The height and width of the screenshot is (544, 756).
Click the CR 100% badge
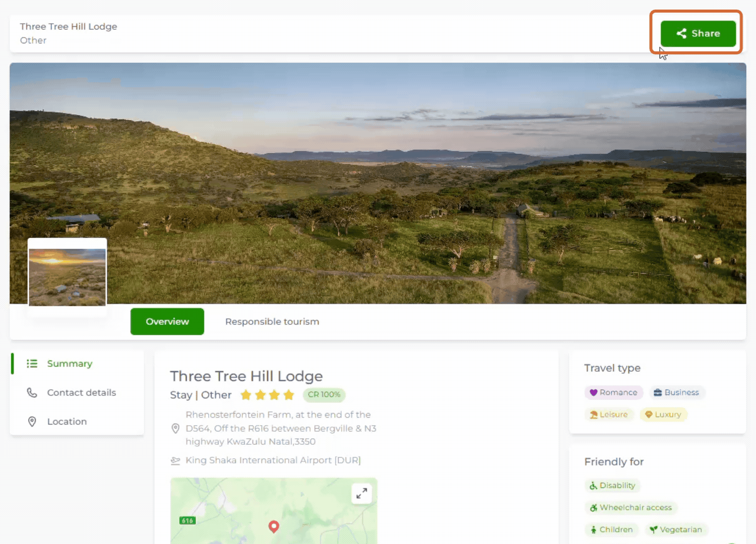click(x=324, y=394)
